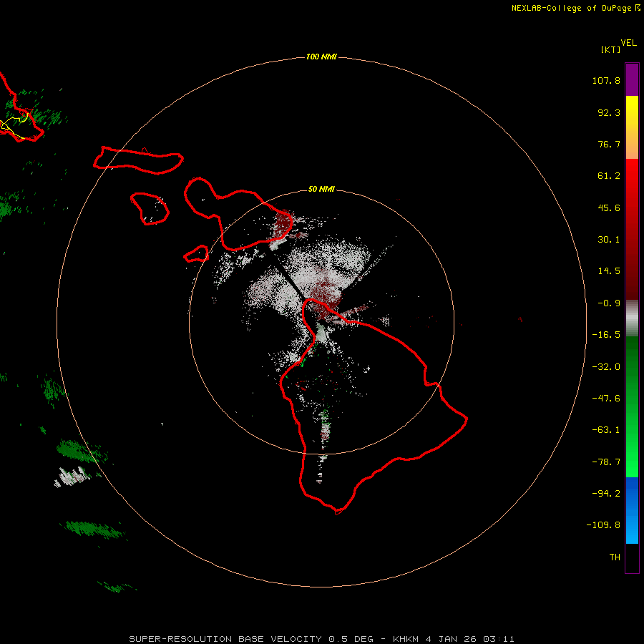The image size is (644, 644).
Task: Click the 50 NMI range ring label
Action: [x=321, y=189]
